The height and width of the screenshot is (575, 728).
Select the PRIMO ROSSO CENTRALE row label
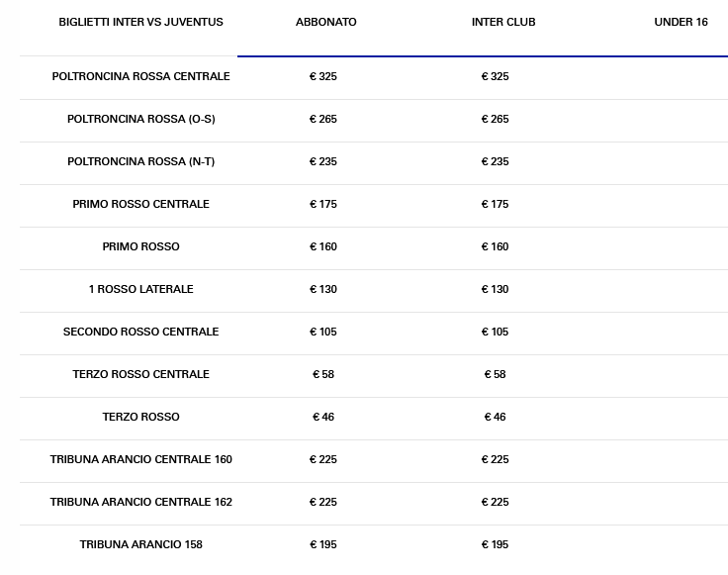pos(140,204)
